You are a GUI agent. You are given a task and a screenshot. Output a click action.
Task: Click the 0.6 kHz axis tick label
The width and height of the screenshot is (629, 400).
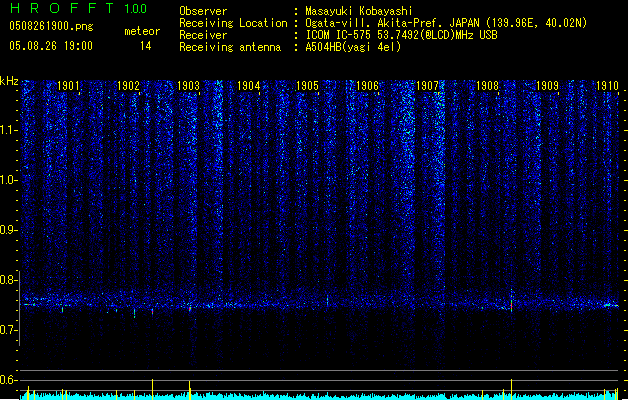(x=8, y=380)
